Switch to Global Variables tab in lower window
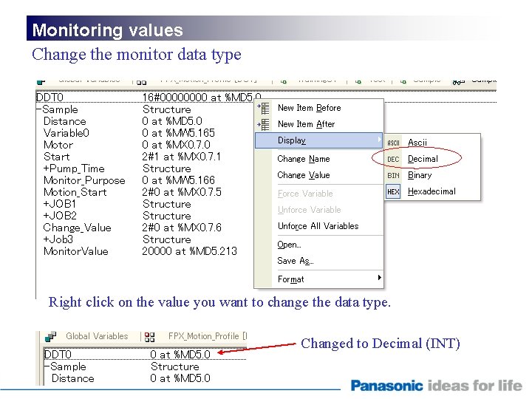532x399 pixels. 97,336
